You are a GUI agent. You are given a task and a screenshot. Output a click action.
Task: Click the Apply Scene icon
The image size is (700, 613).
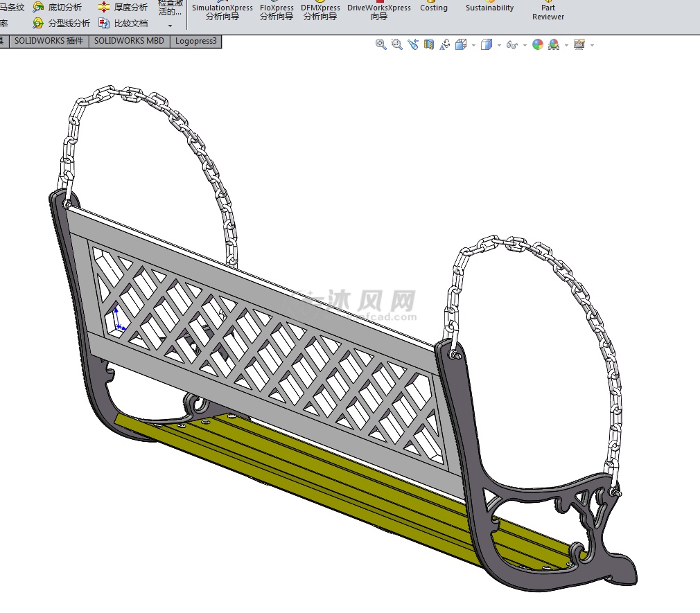(554, 45)
